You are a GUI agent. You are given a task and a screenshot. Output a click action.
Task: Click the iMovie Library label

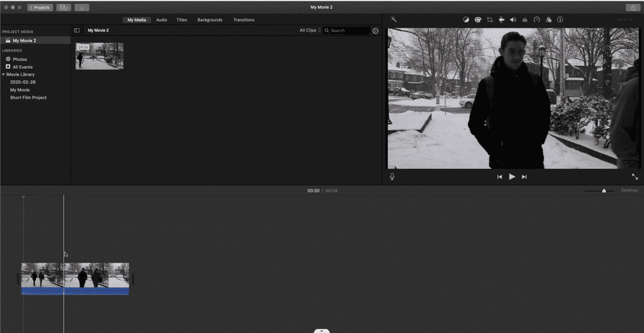[x=20, y=75]
